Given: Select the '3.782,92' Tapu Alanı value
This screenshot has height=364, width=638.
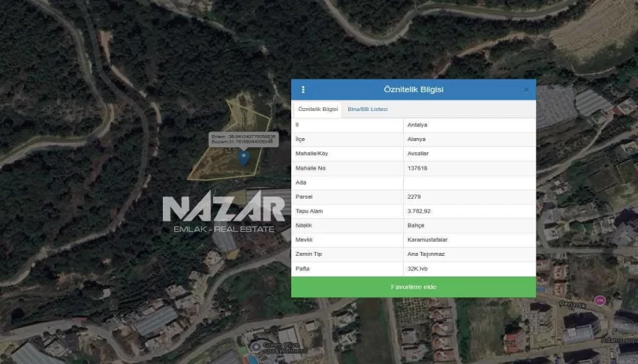Looking at the screenshot, I should 470,211.
